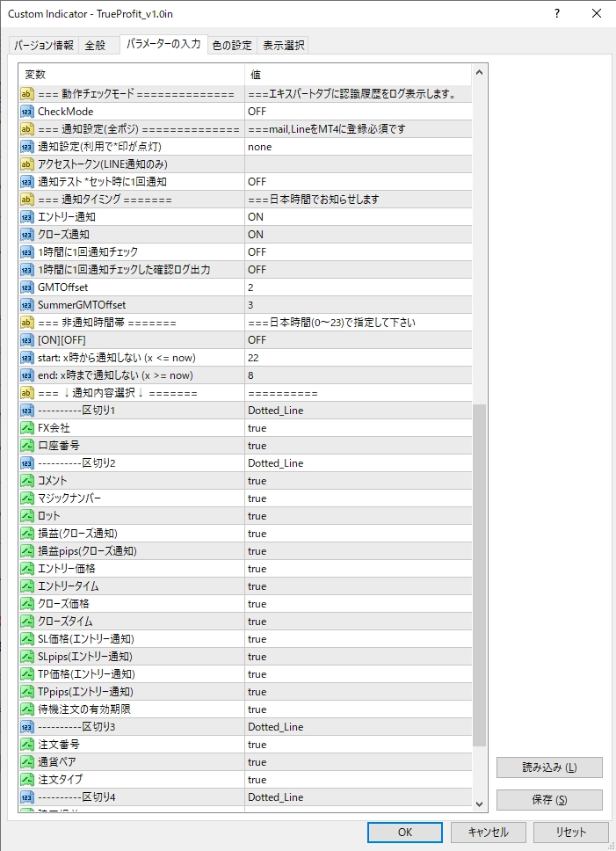
Task: Click the scrollbar down arrow
Action: (479, 804)
